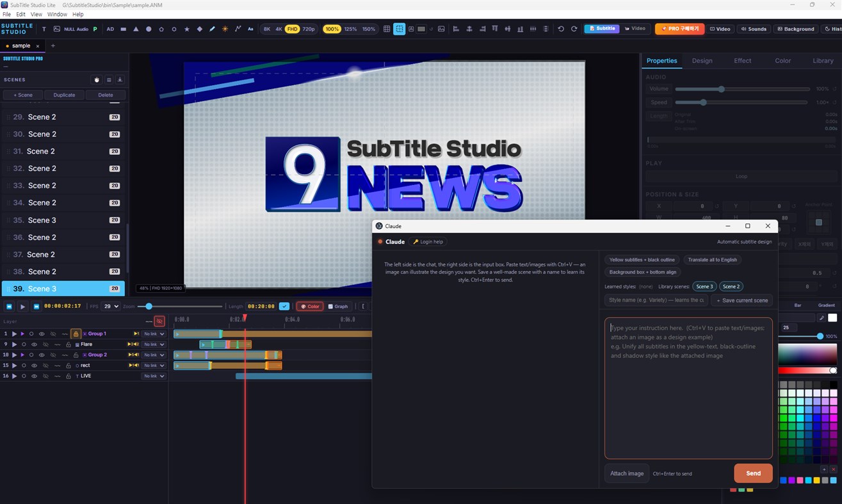Toggle visibility eye of LIVE layer
Viewport: 842px width, 504px height.
(x=35, y=376)
